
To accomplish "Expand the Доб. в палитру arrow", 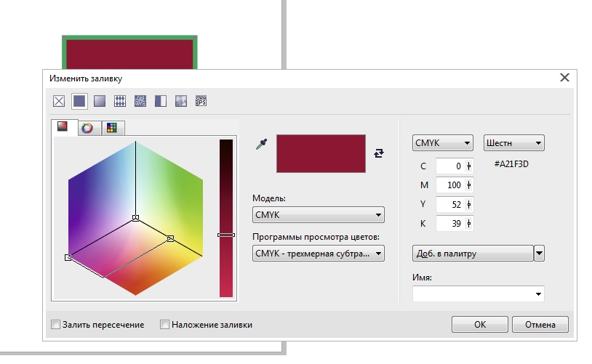I will click(539, 254).
